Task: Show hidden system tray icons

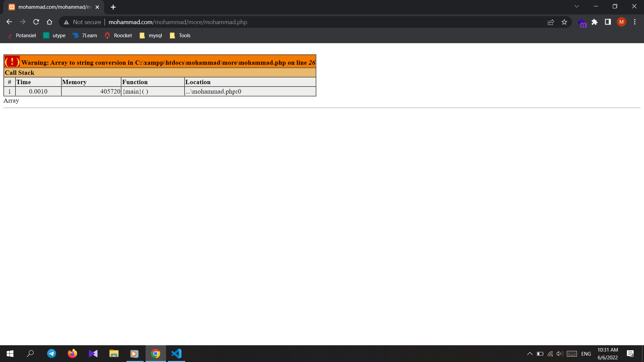Action: point(530,354)
